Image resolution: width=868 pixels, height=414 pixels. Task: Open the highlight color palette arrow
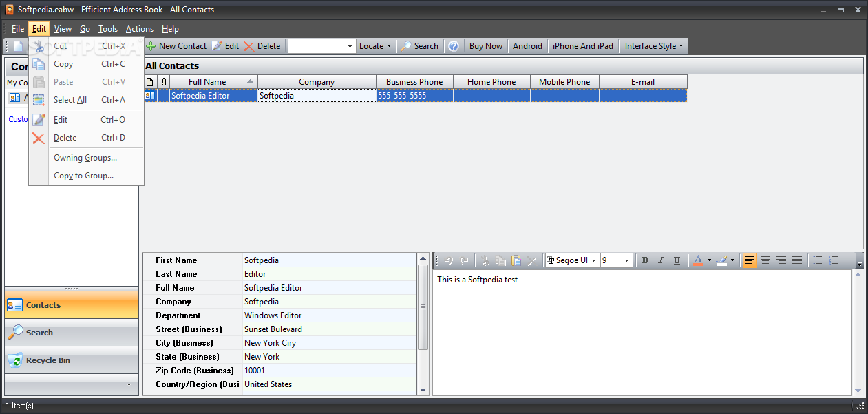tap(733, 260)
